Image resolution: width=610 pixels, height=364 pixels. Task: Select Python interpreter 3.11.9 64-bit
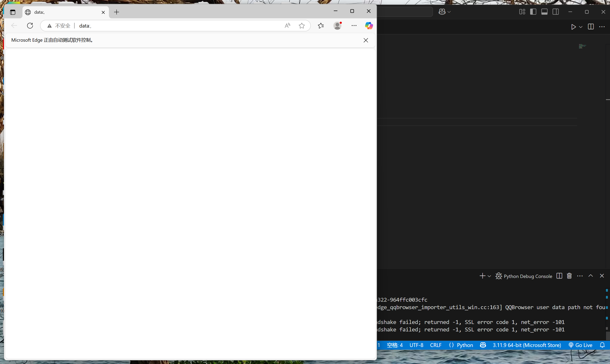click(x=526, y=345)
